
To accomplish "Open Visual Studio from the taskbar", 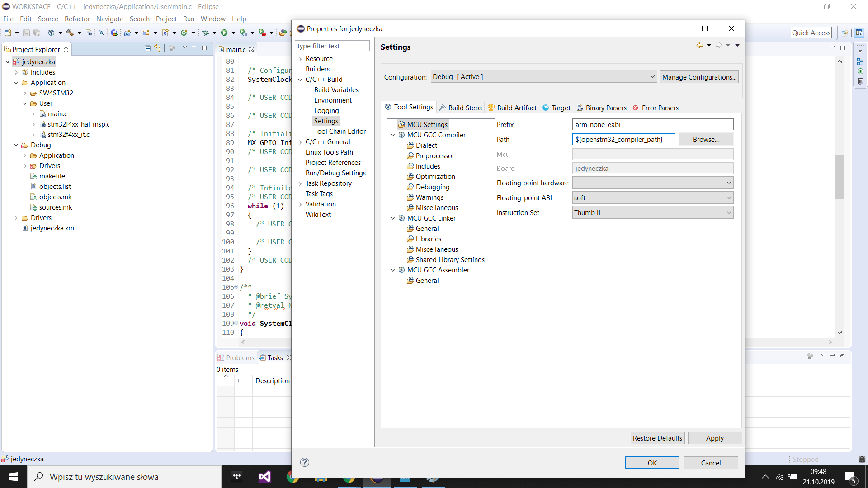I will tap(265, 477).
